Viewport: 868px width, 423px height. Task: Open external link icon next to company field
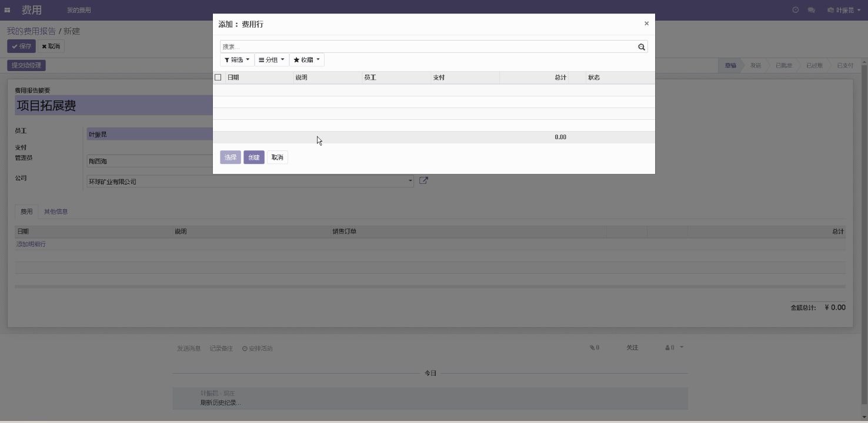click(x=423, y=181)
